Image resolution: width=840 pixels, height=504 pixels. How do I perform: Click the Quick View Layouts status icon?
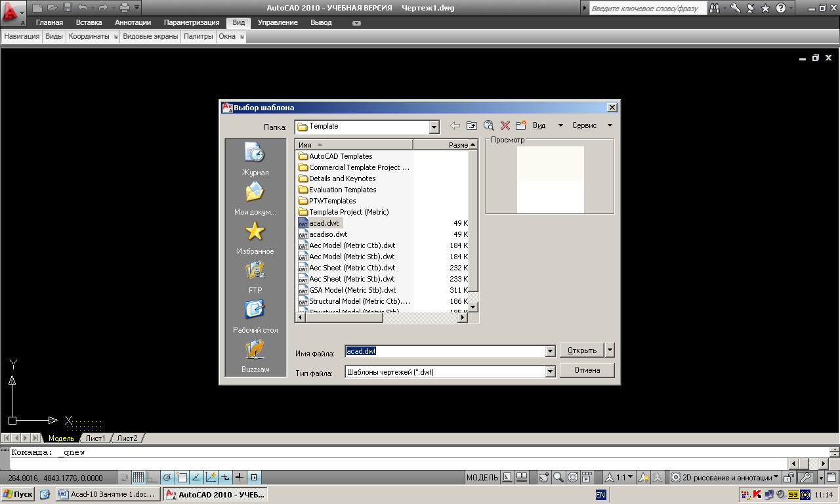(508, 477)
